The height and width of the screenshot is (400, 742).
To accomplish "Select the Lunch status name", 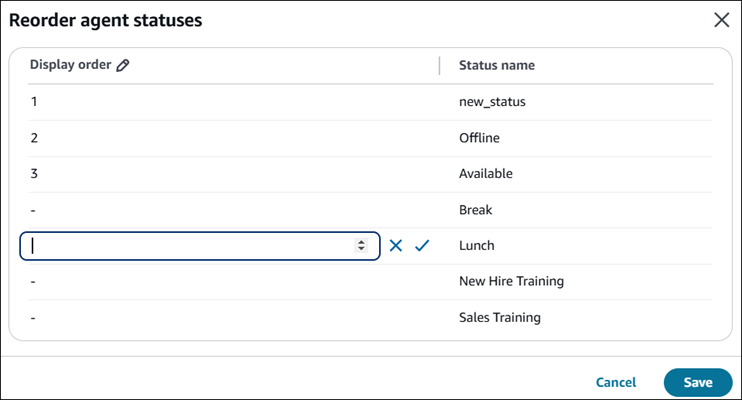I will [477, 245].
